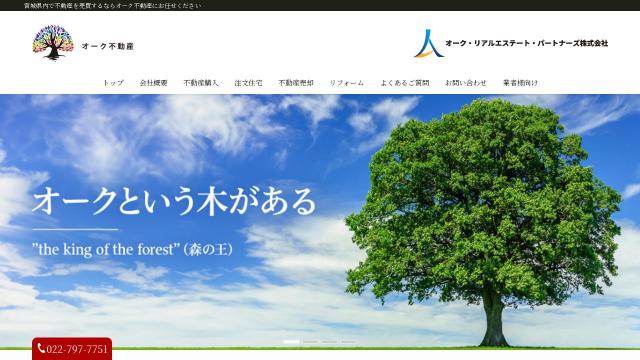Select 注文住宅 in navigation

pyautogui.click(x=248, y=83)
